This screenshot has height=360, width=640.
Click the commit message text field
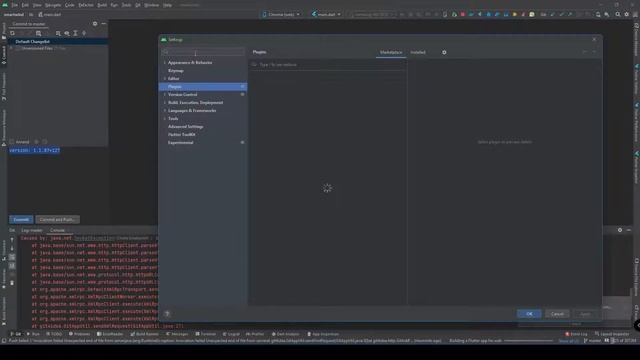(x=58, y=180)
